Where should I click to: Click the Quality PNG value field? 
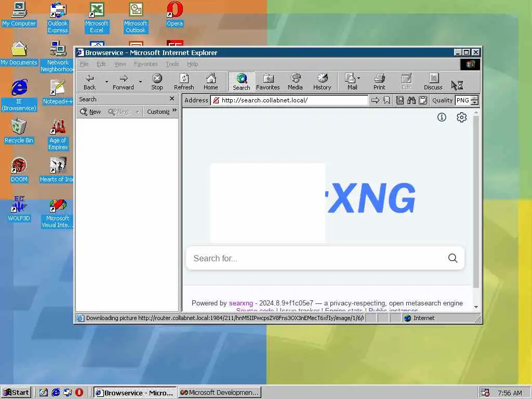point(463,100)
